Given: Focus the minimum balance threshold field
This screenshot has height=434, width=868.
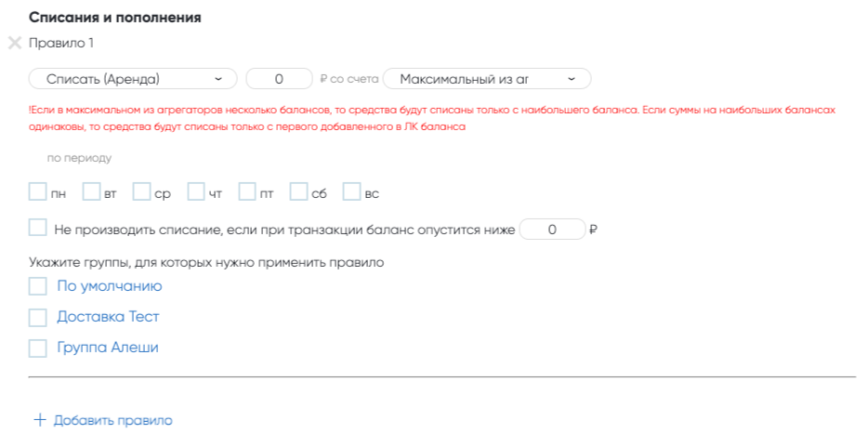Looking at the screenshot, I should 552,229.
